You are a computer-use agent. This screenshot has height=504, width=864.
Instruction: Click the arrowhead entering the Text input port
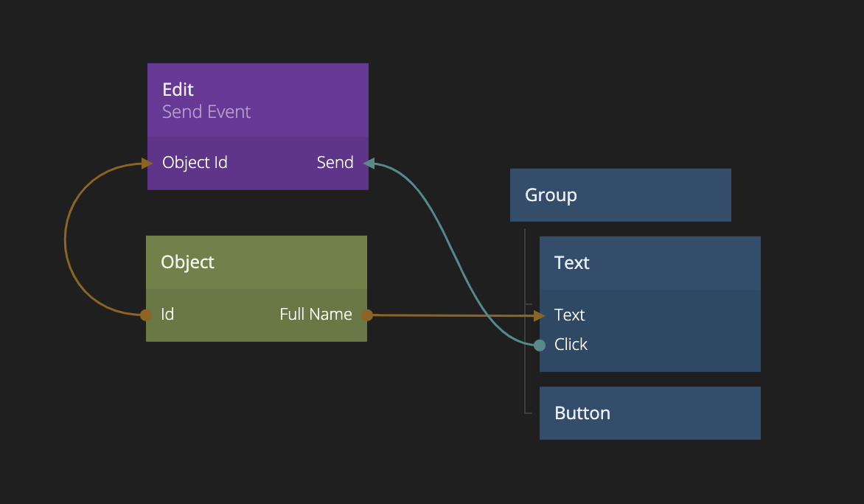[x=540, y=315]
